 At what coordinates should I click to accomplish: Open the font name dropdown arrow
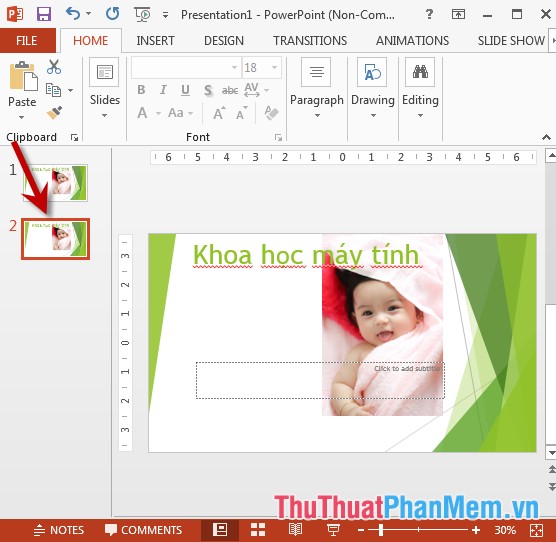(234, 67)
